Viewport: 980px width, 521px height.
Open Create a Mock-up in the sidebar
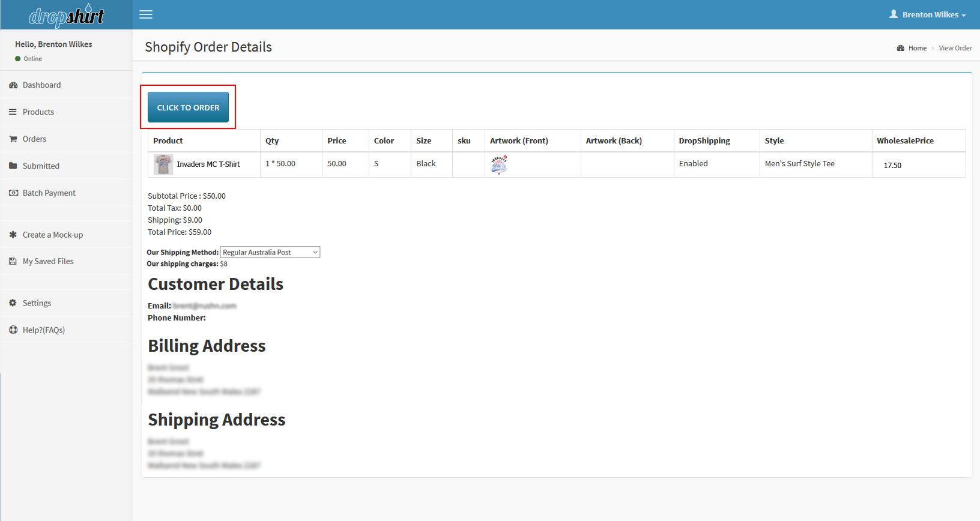(66, 235)
